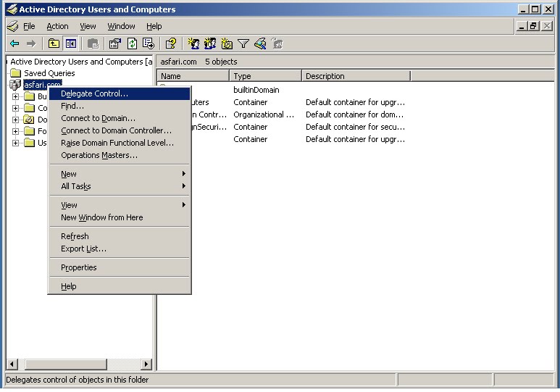Click the Create new user icon
Screen dimensions: 560x392
pyautogui.click(x=193, y=43)
